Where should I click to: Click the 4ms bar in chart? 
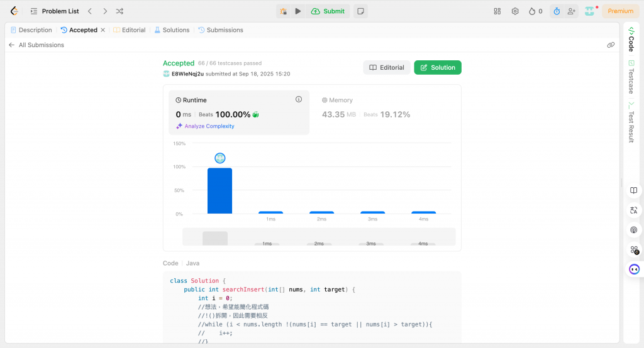[423, 212]
